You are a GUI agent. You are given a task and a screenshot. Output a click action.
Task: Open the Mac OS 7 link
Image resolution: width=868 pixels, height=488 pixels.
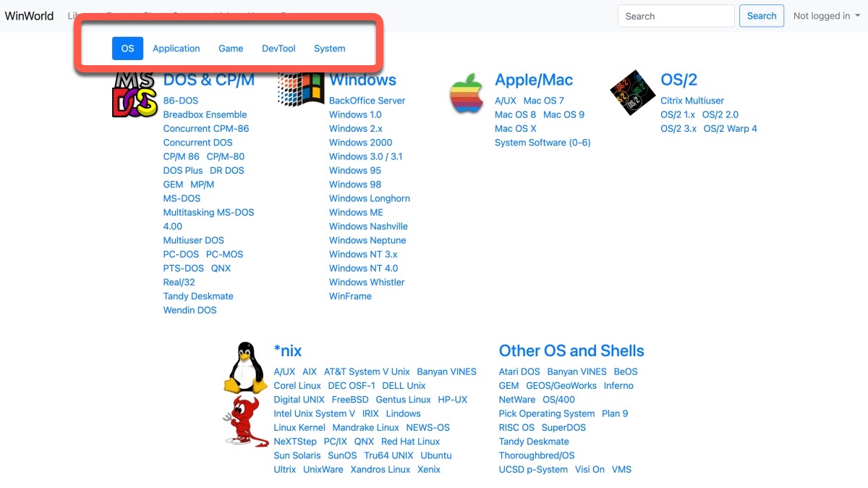[544, 101]
